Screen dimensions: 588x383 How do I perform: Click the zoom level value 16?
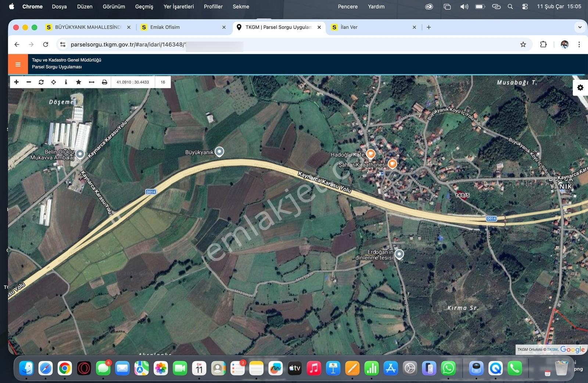tap(163, 82)
